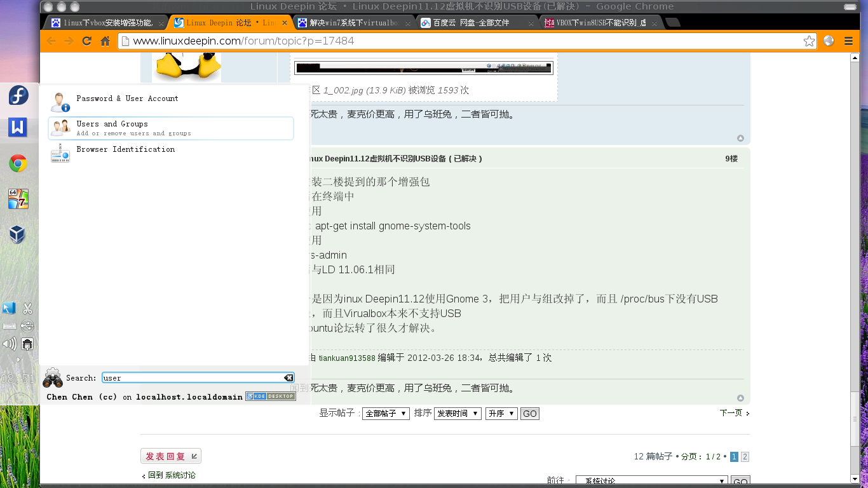Open the Fedora launcher menu icon
This screenshot has height=488, width=868.
[18, 96]
